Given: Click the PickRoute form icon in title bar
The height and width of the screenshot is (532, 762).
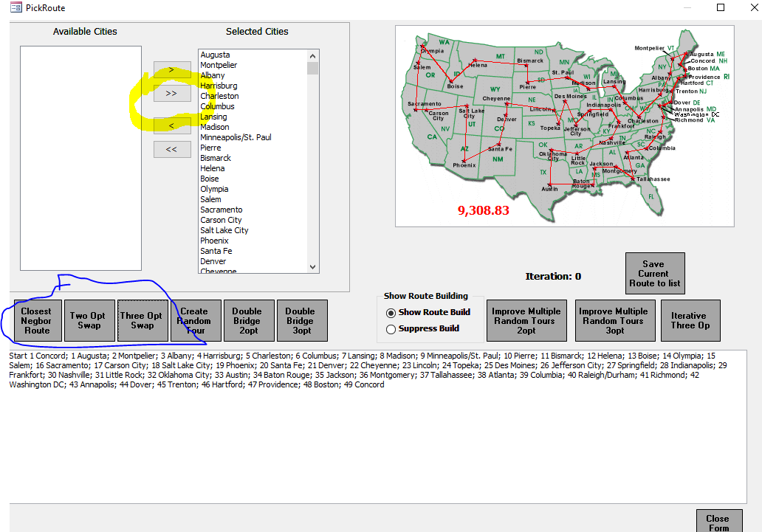Looking at the screenshot, I should (16, 7).
